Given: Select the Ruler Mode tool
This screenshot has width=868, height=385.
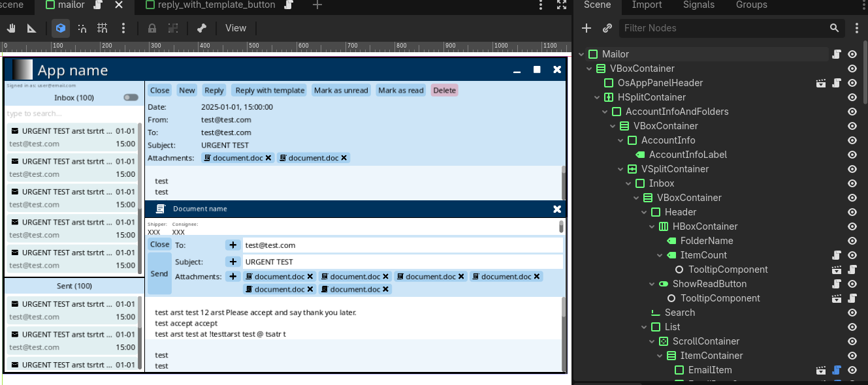Looking at the screenshot, I should click(31, 28).
